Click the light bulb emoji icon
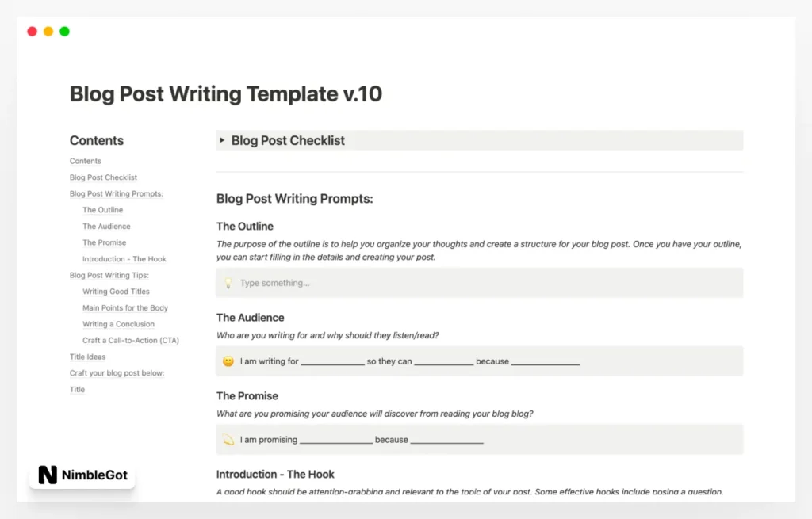The height and width of the screenshot is (519, 812). coord(228,283)
